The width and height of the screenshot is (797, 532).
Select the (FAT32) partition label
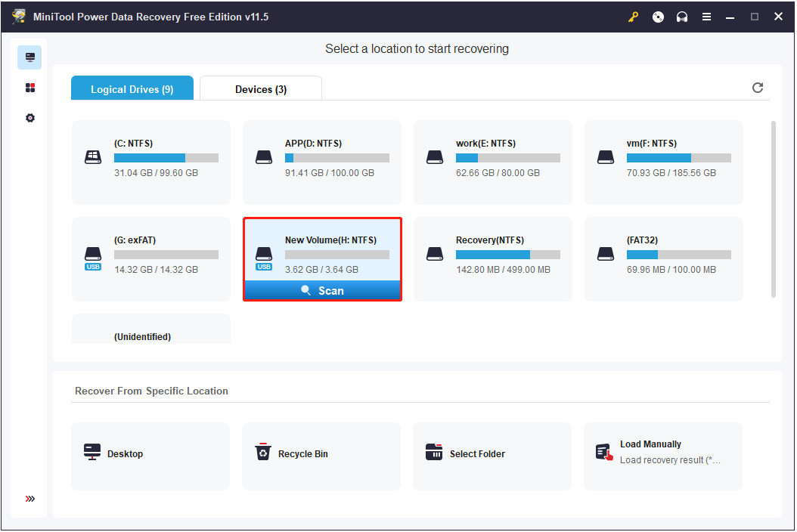(642, 240)
